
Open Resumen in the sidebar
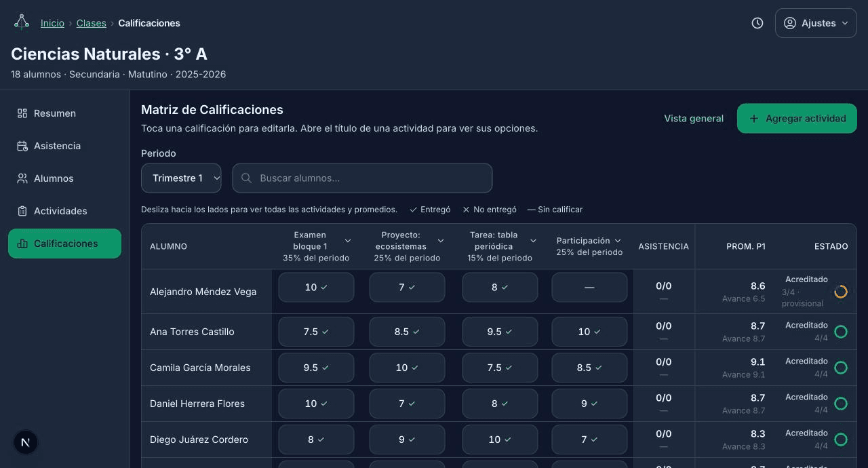click(x=64, y=113)
